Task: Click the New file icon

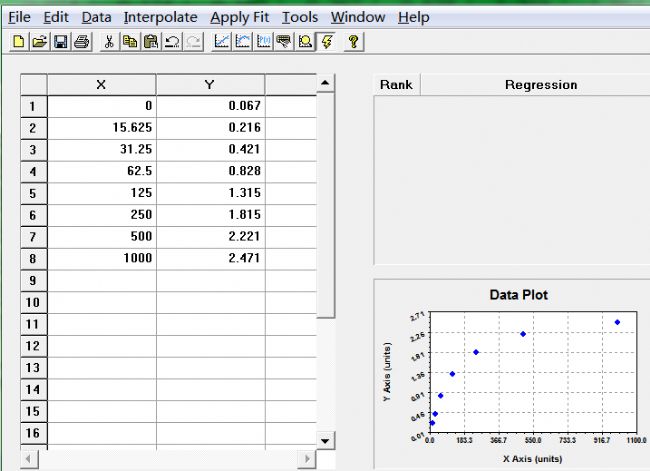Action: point(18,41)
